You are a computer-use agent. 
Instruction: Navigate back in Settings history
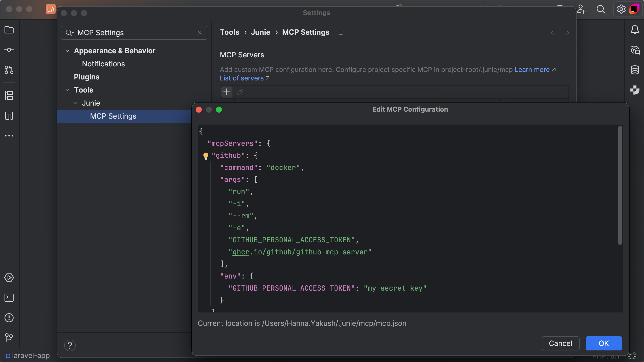tap(553, 33)
